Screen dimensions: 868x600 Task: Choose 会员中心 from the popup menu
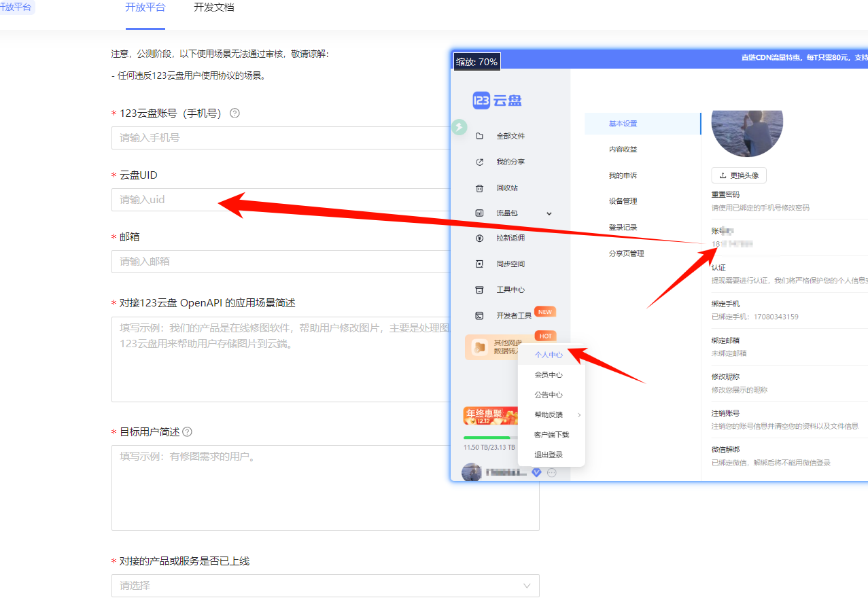551,375
